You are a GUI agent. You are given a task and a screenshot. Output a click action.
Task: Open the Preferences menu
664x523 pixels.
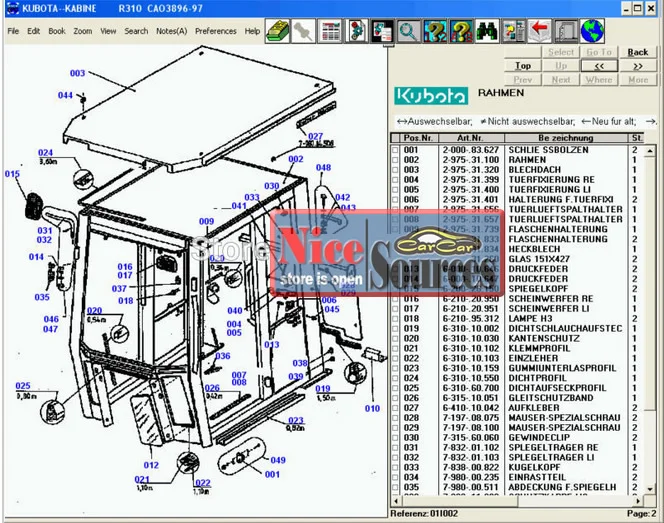click(x=216, y=31)
